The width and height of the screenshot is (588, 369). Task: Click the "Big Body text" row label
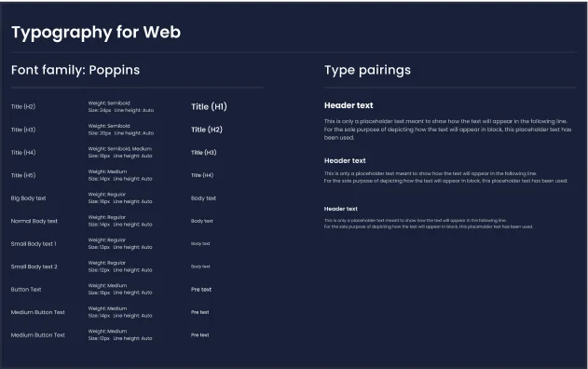pos(29,198)
